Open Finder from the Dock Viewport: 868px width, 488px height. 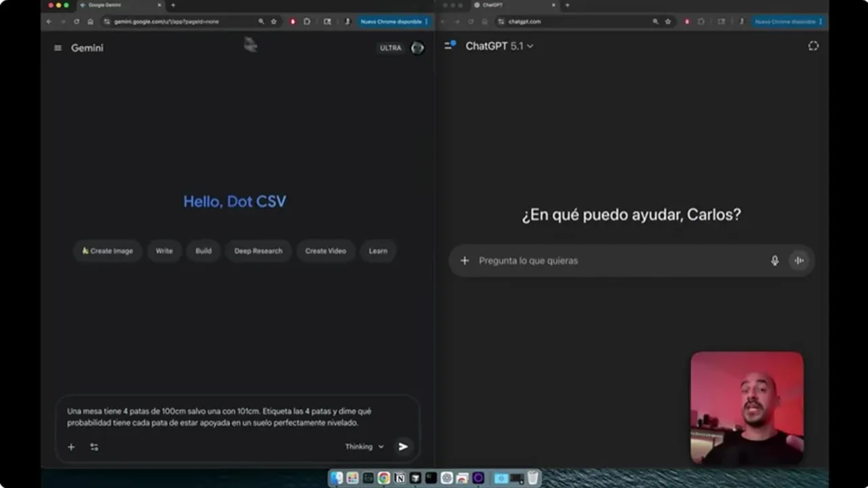click(x=337, y=479)
